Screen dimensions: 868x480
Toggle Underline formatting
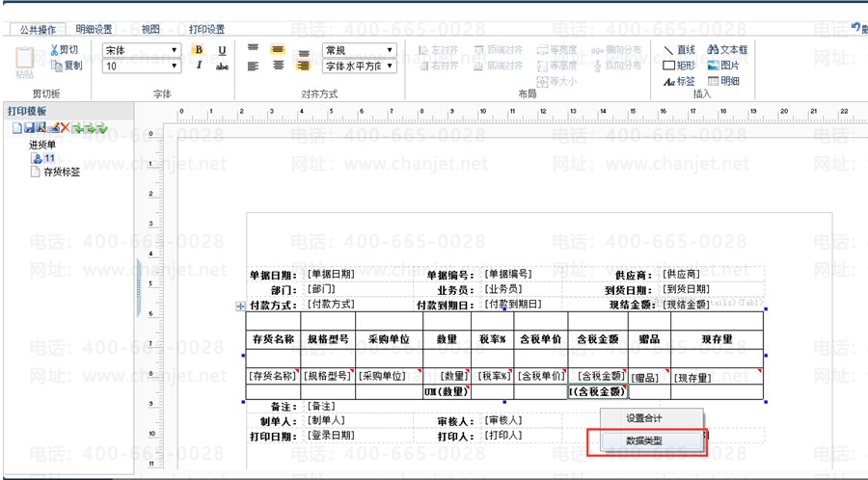pos(222,50)
